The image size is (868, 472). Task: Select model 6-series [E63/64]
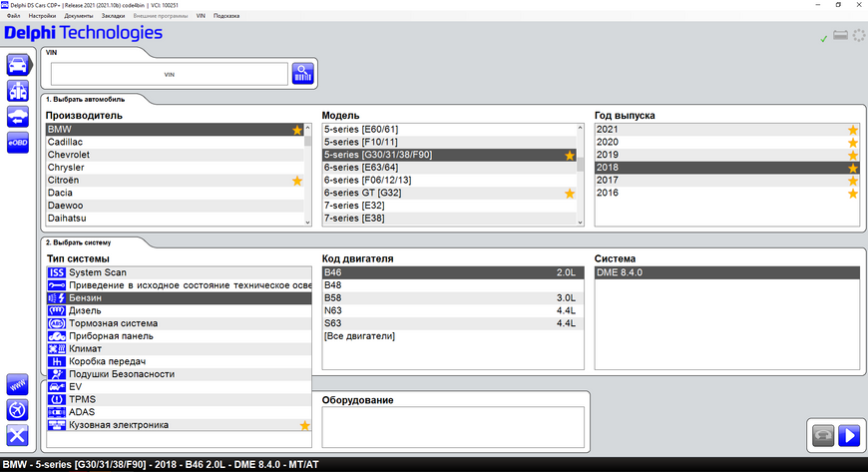click(x=449, y=168)
